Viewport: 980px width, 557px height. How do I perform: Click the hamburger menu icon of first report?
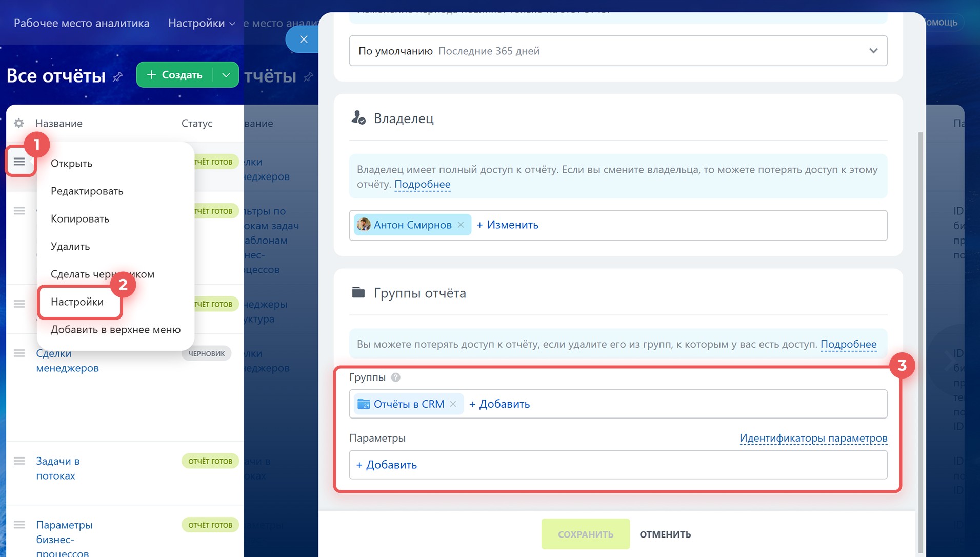[x=19, y=162]
